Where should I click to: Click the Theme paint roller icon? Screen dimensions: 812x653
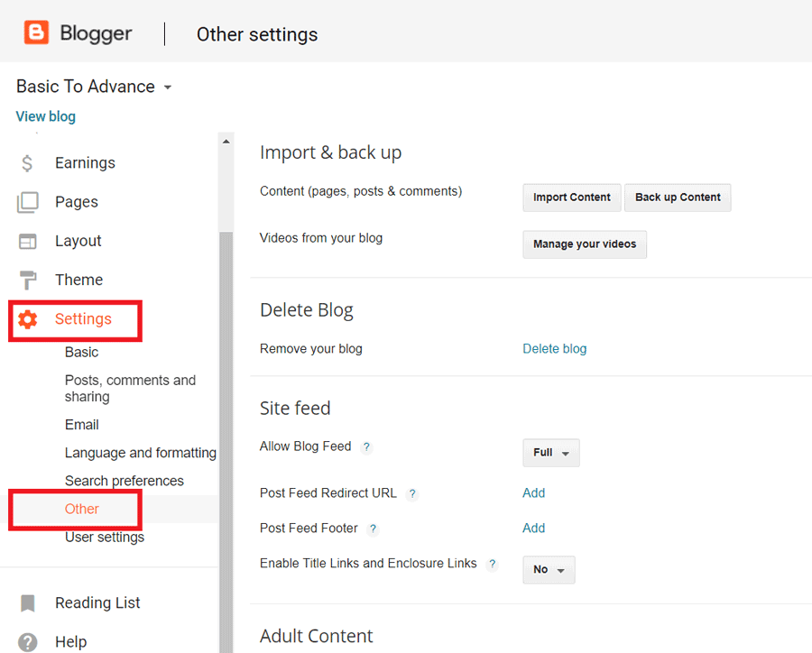point(27,281)
